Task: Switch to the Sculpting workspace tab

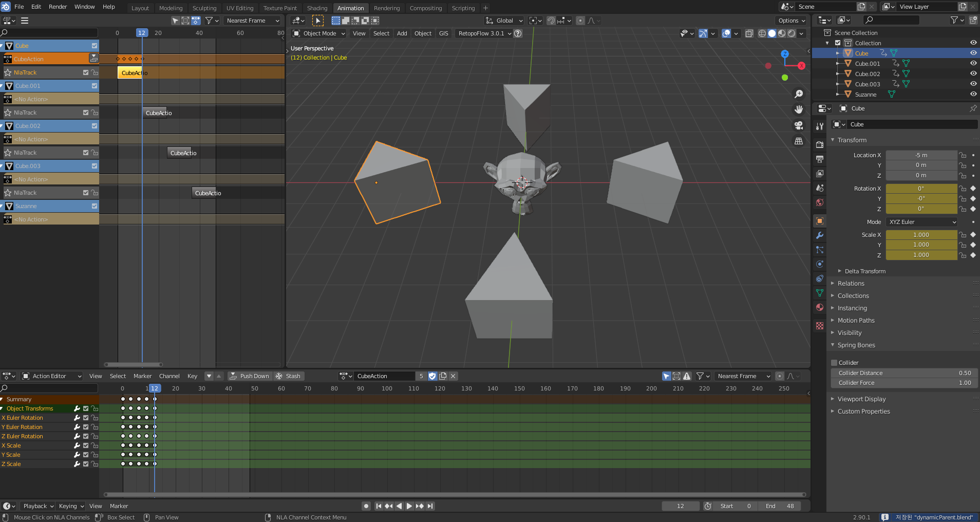Action: click(204, 8)
